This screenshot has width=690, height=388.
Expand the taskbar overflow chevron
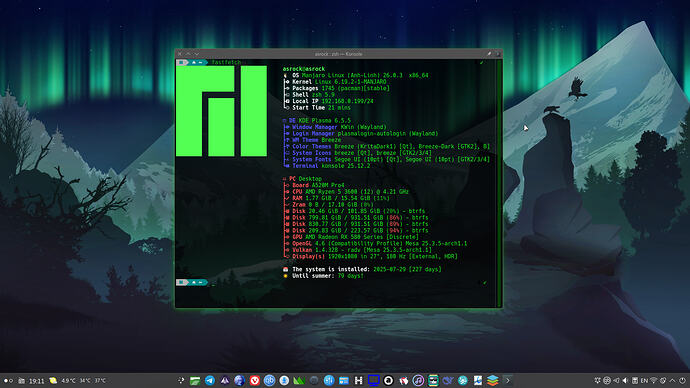click(x=507, y=381)
